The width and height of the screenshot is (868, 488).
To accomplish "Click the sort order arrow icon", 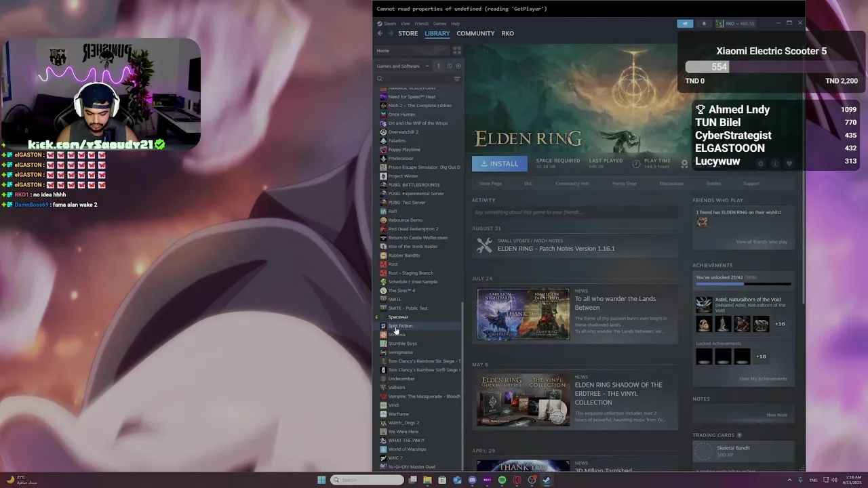I will [439, 66].
